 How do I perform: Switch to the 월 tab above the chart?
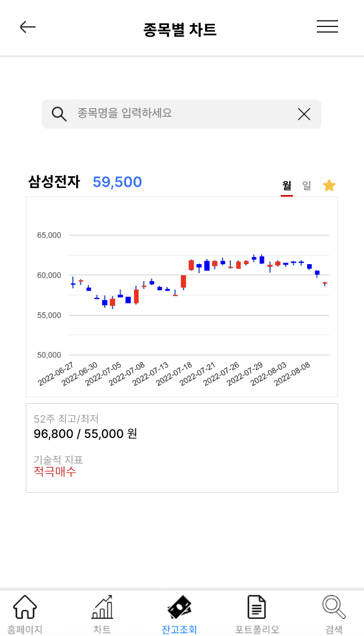click(287, 186)
